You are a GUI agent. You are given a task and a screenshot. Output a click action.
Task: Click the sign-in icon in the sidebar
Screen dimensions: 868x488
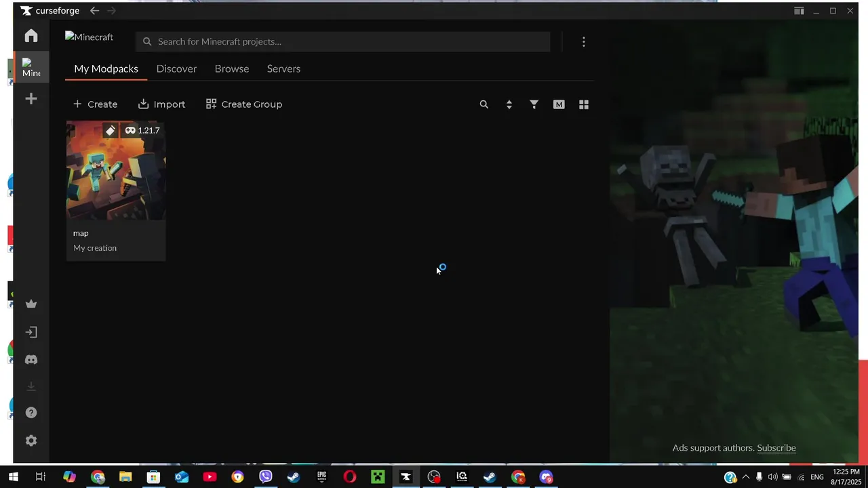[31, 332]
